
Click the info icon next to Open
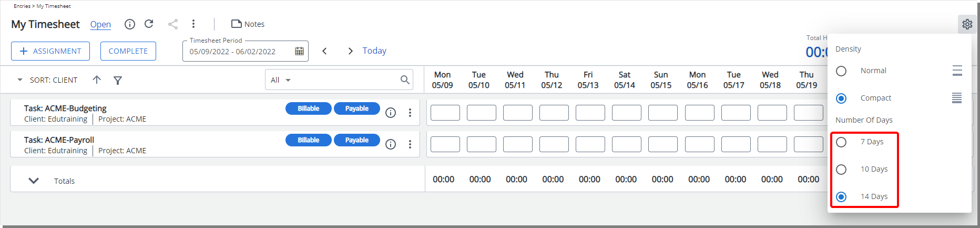click(x=130, y=24)
